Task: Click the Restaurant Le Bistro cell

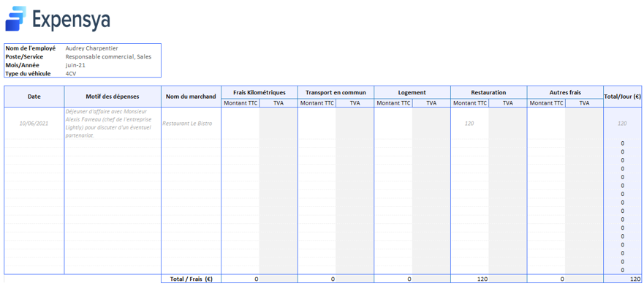Action: point(191,124)
